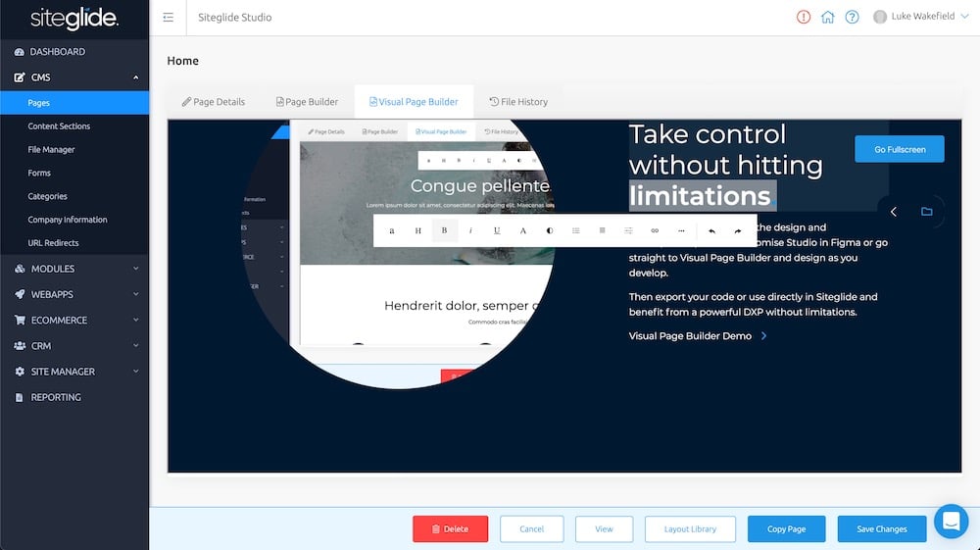Screen dimensions: 980x550
Task: Click the 'Then export your code' paragraph
Action: coord(753,304)
